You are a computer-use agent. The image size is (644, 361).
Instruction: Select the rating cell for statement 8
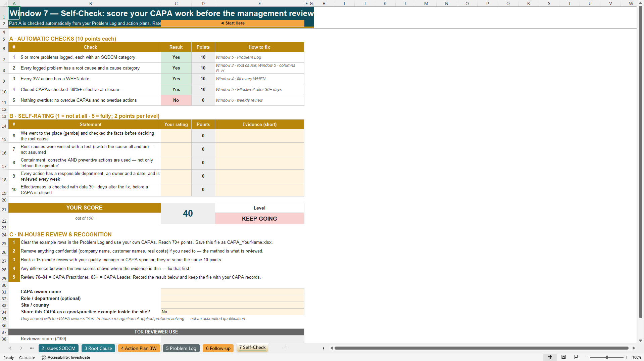pyautogui.click(x=176, y=163)
